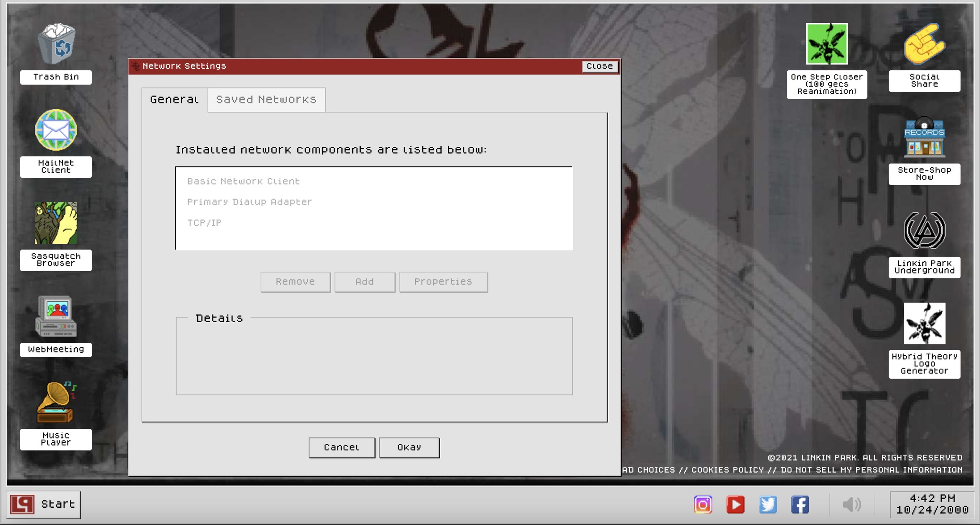Open the Cookies Policy link
Viewport: 980px width, 525px height.
[727, 470]
